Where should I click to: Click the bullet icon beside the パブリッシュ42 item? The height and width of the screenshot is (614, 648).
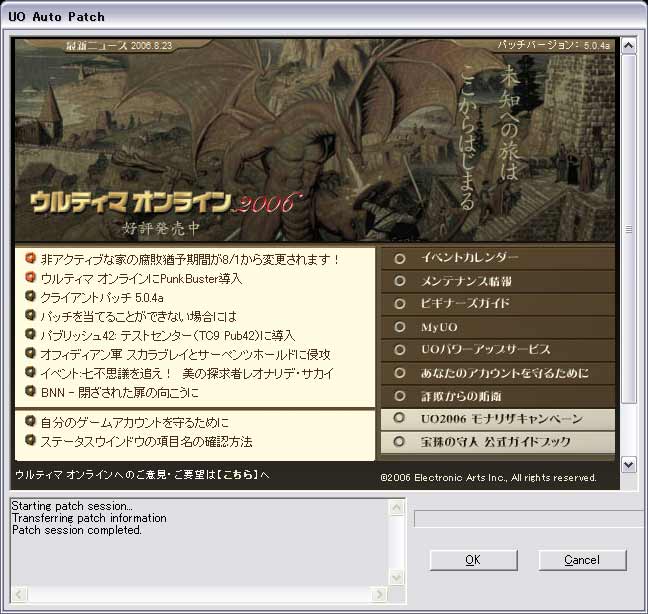click(30, 334)
